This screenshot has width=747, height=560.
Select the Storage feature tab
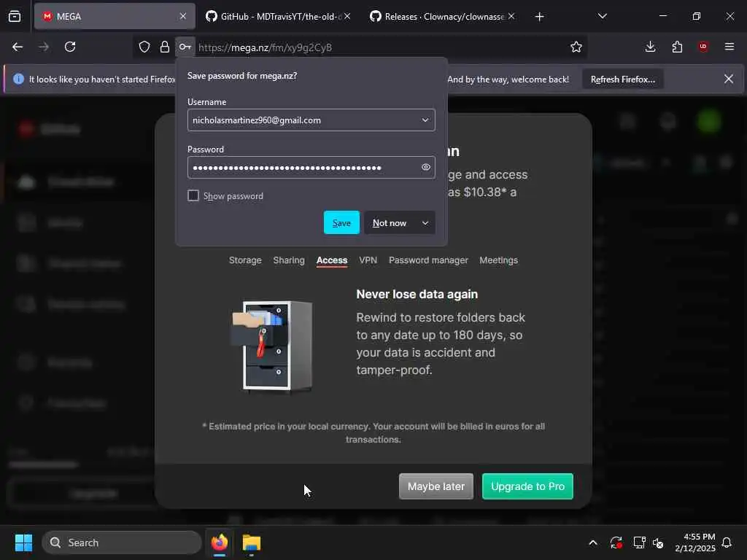(x=245, y=260)
